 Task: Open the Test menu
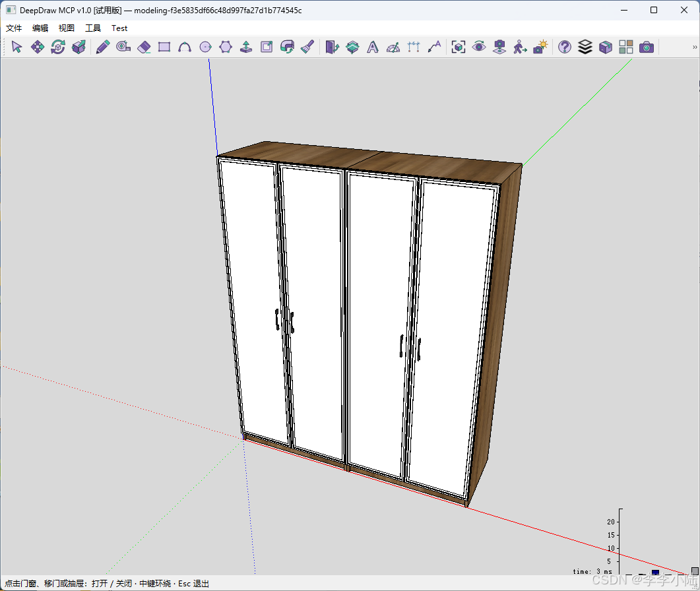click(x=119, y=28)
